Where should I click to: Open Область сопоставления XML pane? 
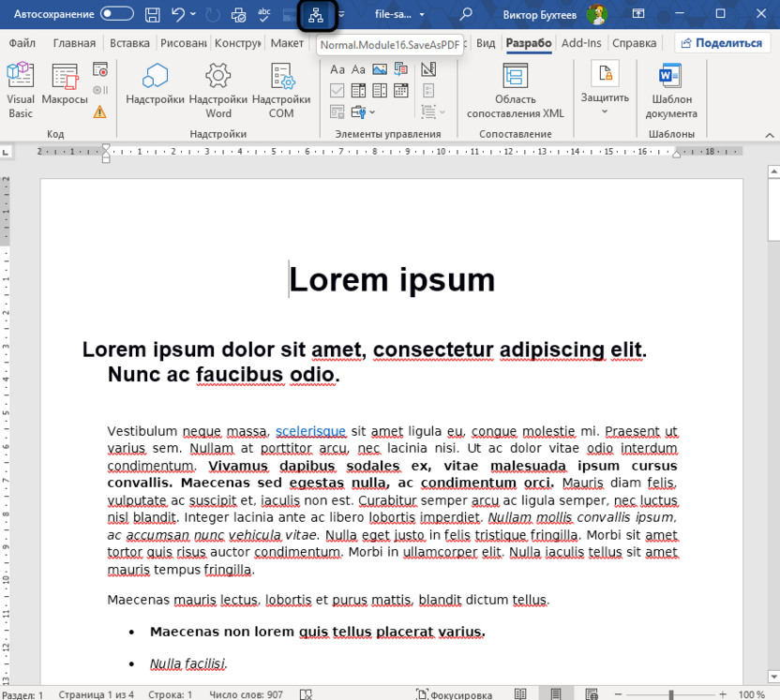tap(516, 90)
